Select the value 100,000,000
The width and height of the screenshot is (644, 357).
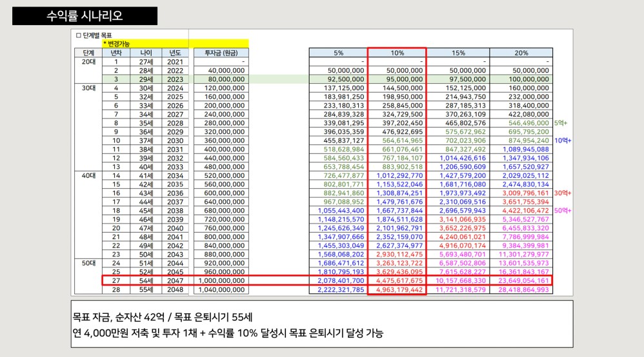[x=528, y=79]
